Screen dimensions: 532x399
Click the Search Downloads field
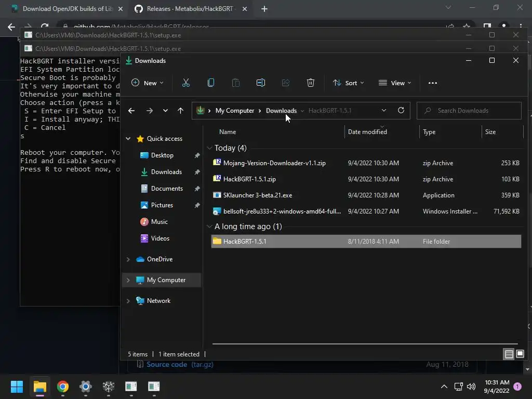469,111
